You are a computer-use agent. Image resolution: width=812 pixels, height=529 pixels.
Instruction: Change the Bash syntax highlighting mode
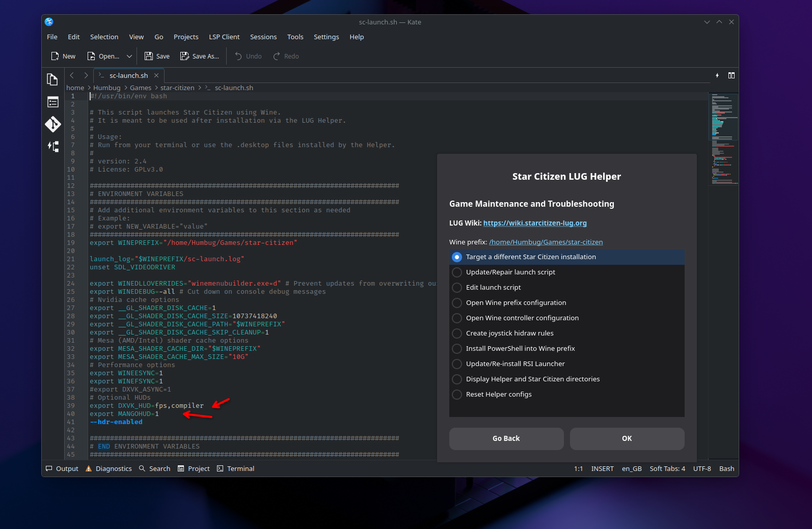point(727,468)
